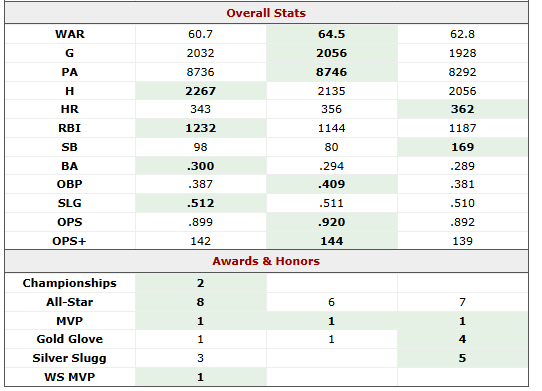Select the Silver Slugg row label
Viewport: 542px width, 391px height.
pyautogui.click(x=70, y=359)
